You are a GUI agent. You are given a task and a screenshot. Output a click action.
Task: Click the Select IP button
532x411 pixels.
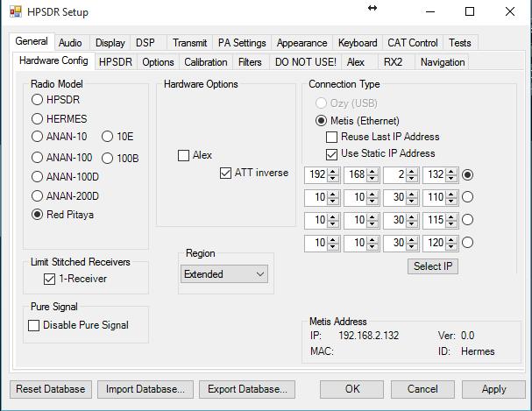[x=433, y=266]
